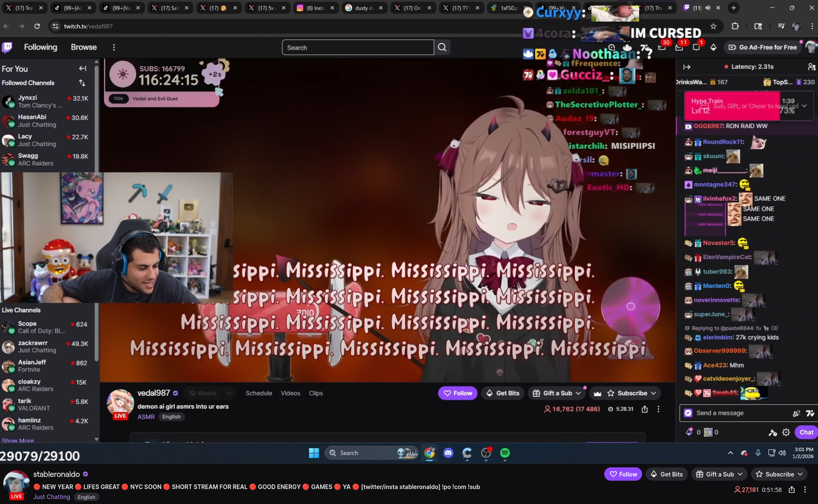Follow the vedal987 channel

[458, 393]
